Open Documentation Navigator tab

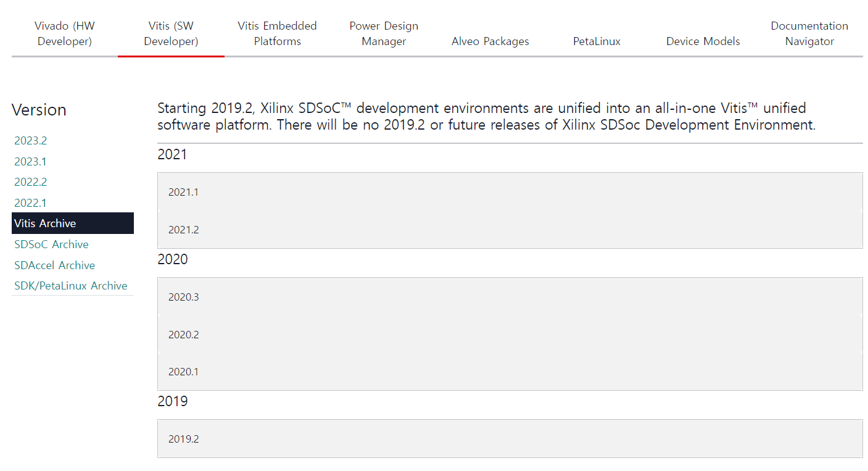[809, 34]
